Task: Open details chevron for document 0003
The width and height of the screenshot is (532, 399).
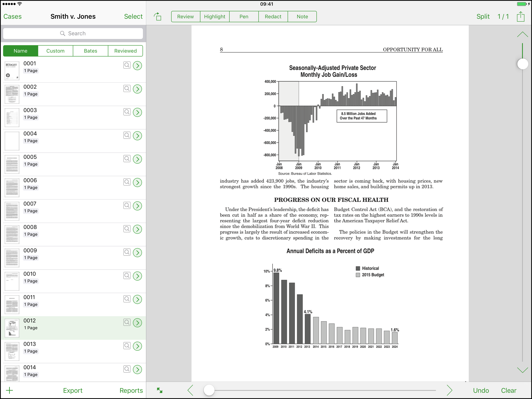Action: tap(137, 112)
